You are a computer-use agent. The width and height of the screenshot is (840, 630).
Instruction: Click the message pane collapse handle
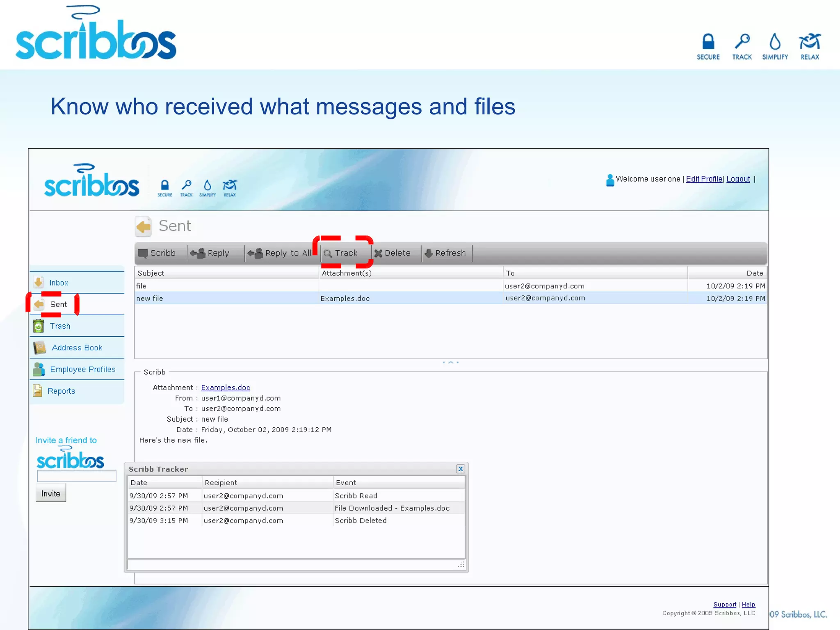click(x=451, y=362)
